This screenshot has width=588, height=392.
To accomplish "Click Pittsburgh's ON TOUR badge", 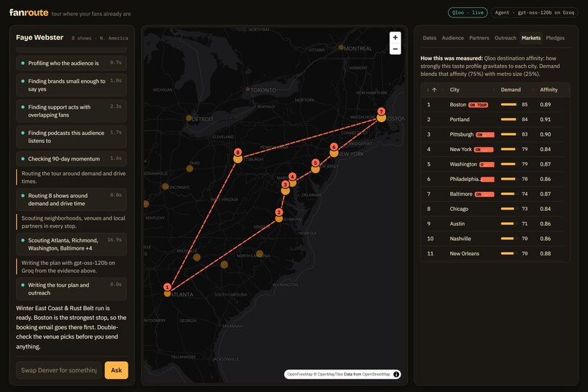I will pyautogui.click(x=485, y=134).
